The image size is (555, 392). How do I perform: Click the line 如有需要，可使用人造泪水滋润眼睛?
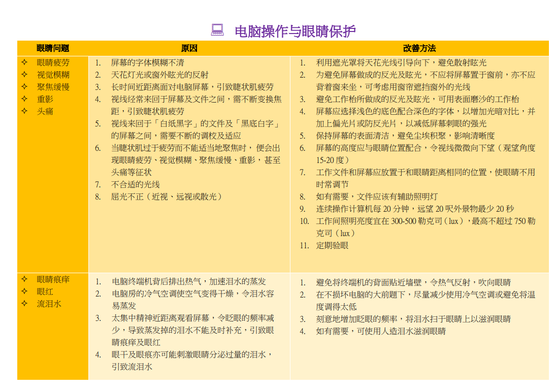tap(381, 331)
